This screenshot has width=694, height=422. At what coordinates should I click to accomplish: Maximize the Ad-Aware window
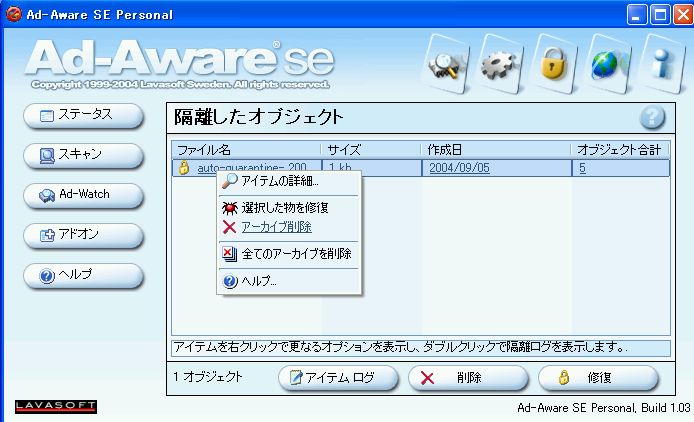point(660,15)
